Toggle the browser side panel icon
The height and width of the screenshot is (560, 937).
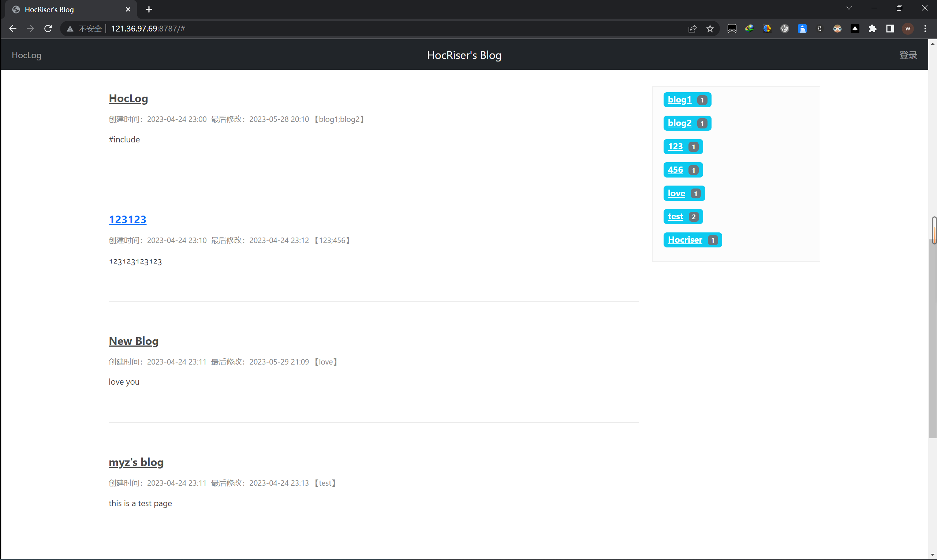point(890,29)
